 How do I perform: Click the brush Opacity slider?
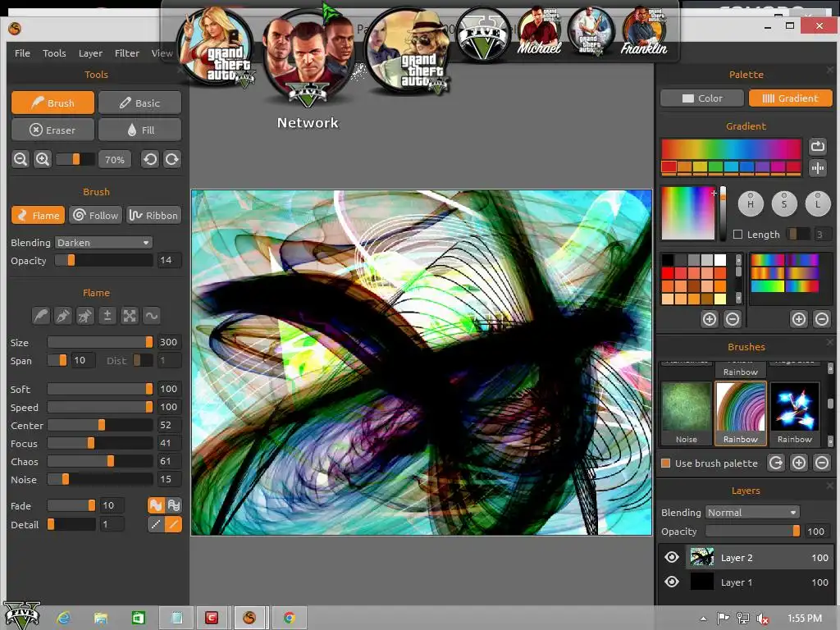pos(104,260)
